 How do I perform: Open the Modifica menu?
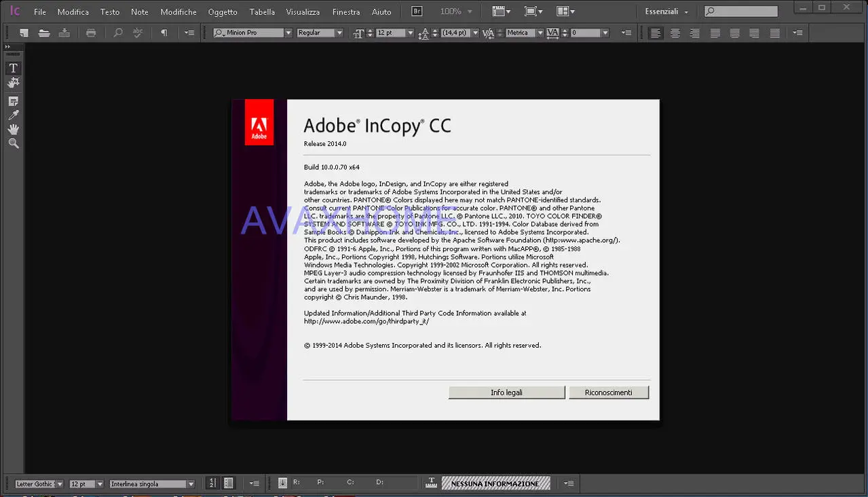(73, 12)
